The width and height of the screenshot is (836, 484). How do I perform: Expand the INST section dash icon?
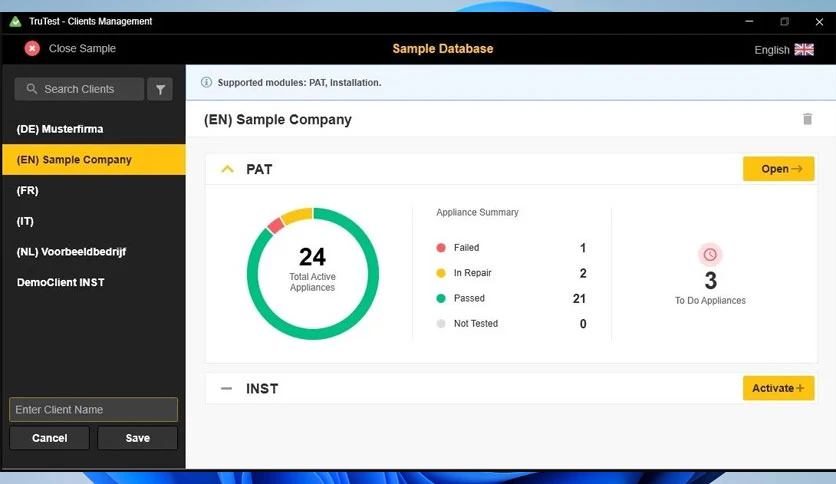click(x=226, y=389)
